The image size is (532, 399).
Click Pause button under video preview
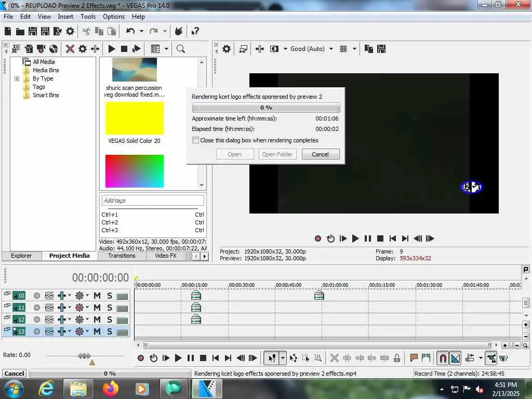pyautogui.click(x=368, y=238)
